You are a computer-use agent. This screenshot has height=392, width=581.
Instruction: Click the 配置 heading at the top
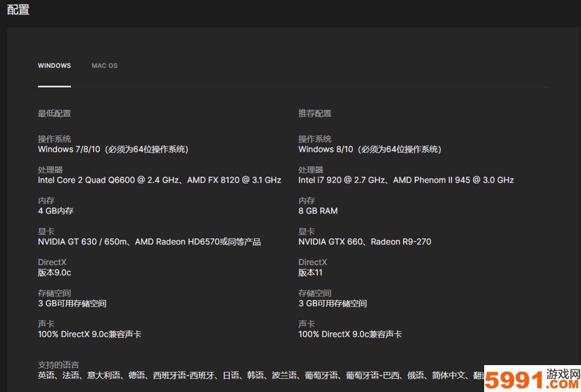tap(18, 10)
